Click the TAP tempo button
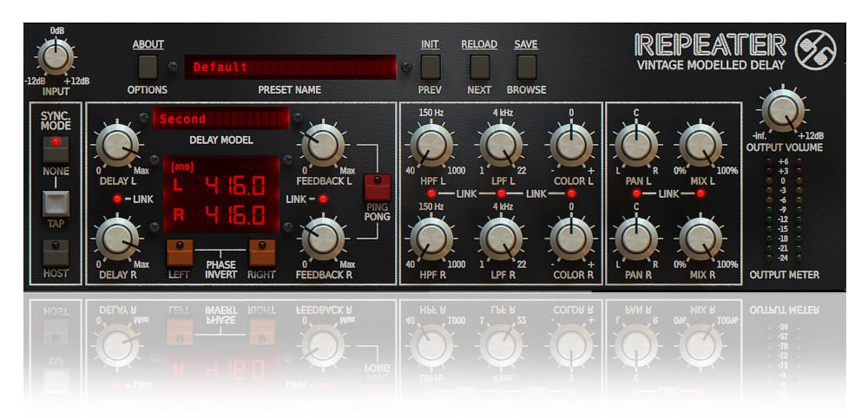868x418 pixels. click(56, 204)
